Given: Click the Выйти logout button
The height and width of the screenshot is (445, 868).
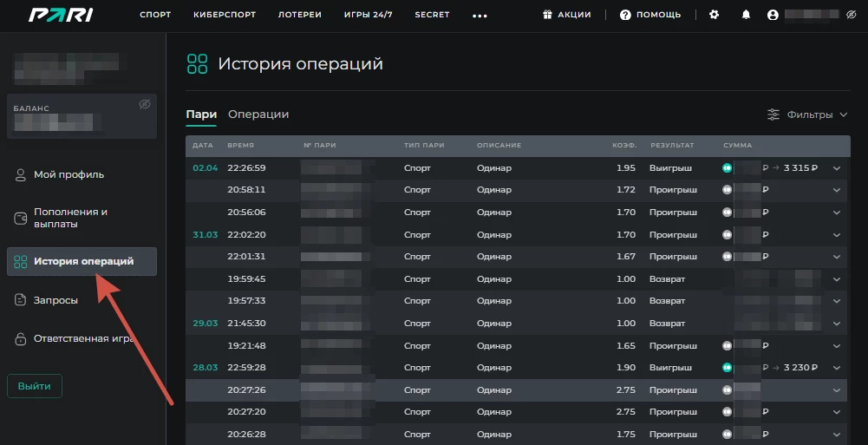Looking at the screenshot, I should [x=35, y=386].
